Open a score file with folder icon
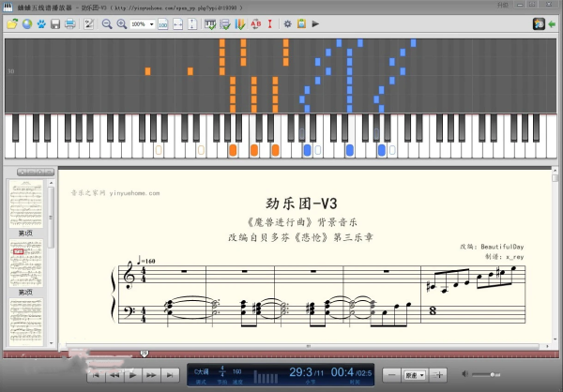The width and height of the screenshot is (563, 392). pos(12,24)
